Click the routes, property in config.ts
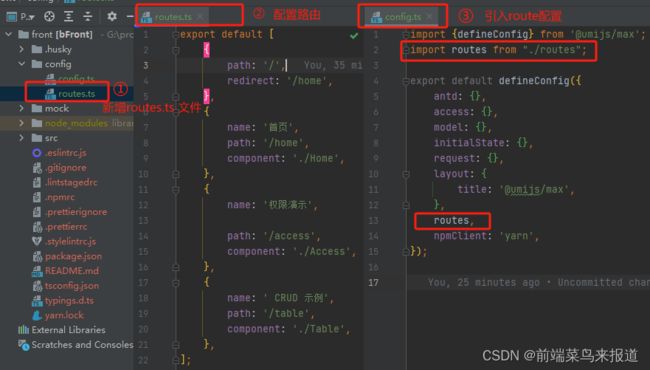Image resolution: width=650 pixels, height=370 pixels. point(454,220)
